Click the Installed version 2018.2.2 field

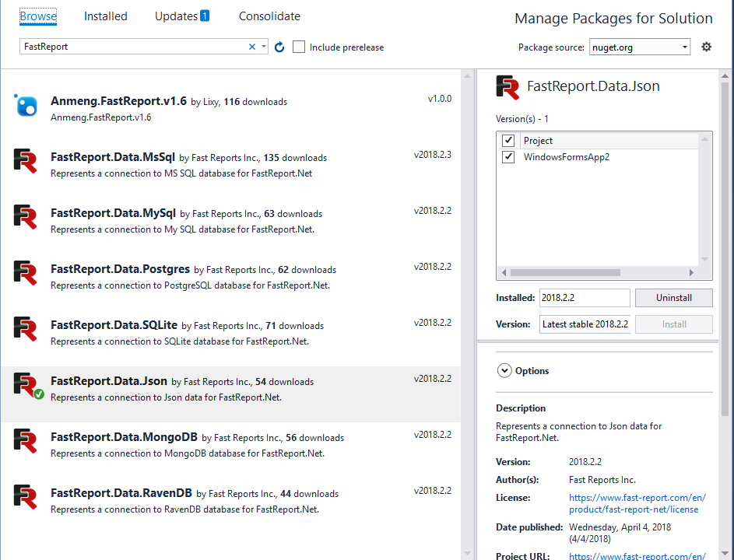(x=585, y=298)
